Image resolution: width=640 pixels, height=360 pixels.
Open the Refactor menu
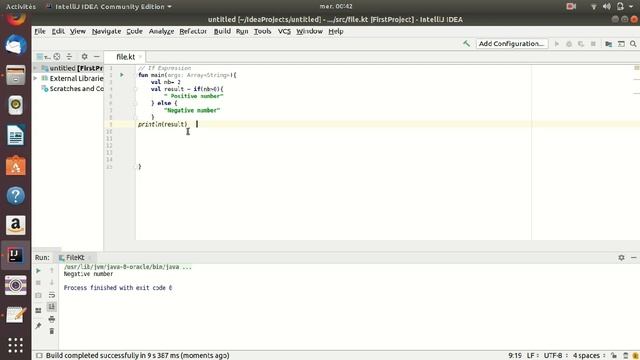point(193,31)
